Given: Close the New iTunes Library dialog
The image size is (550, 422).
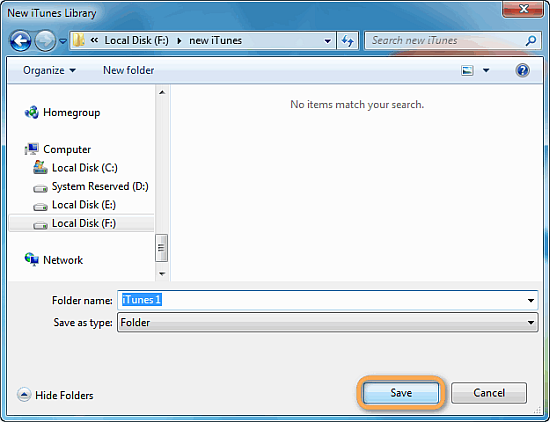Looking at the screenshot, I should coord(523,9).
